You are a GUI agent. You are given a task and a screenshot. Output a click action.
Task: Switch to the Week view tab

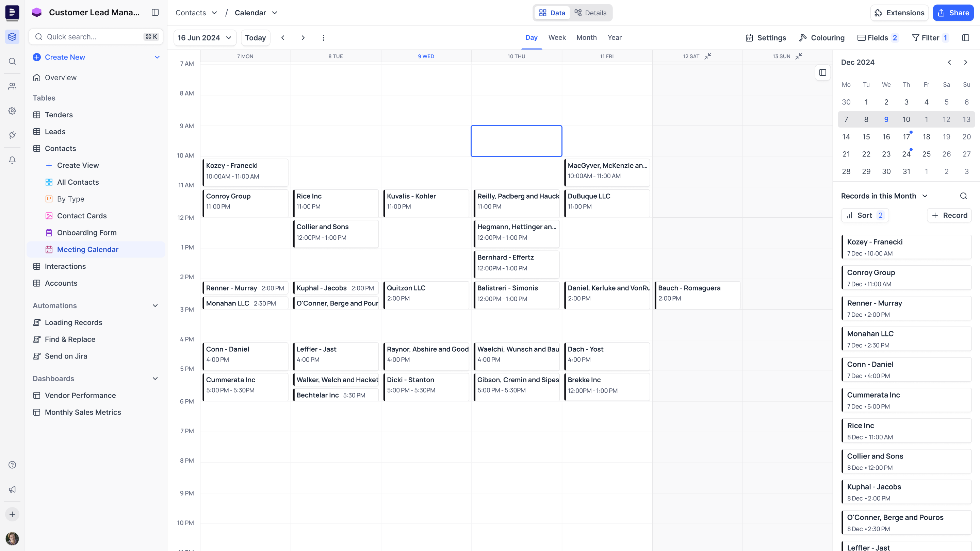[x=557, y=37]
